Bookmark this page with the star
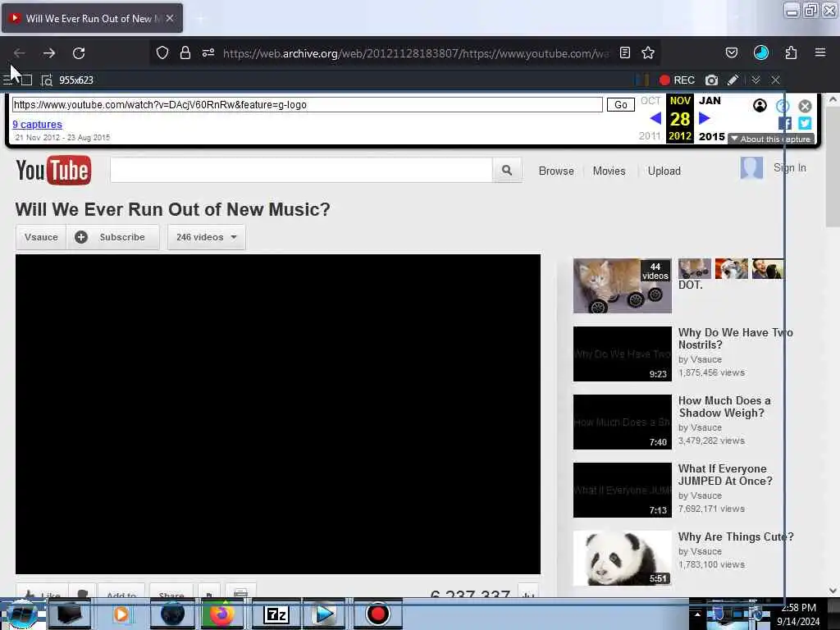Viewport: 840px width, 630px height. coord(648,52)
